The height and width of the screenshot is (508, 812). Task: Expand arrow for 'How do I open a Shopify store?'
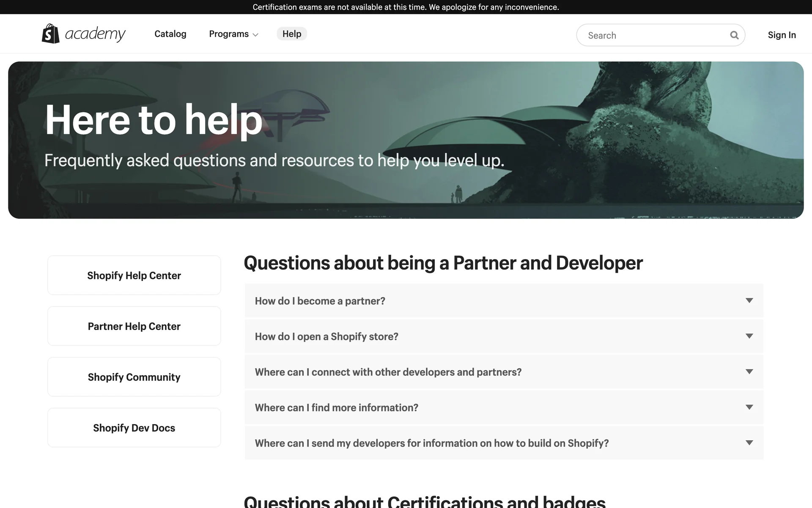point(749,336)
